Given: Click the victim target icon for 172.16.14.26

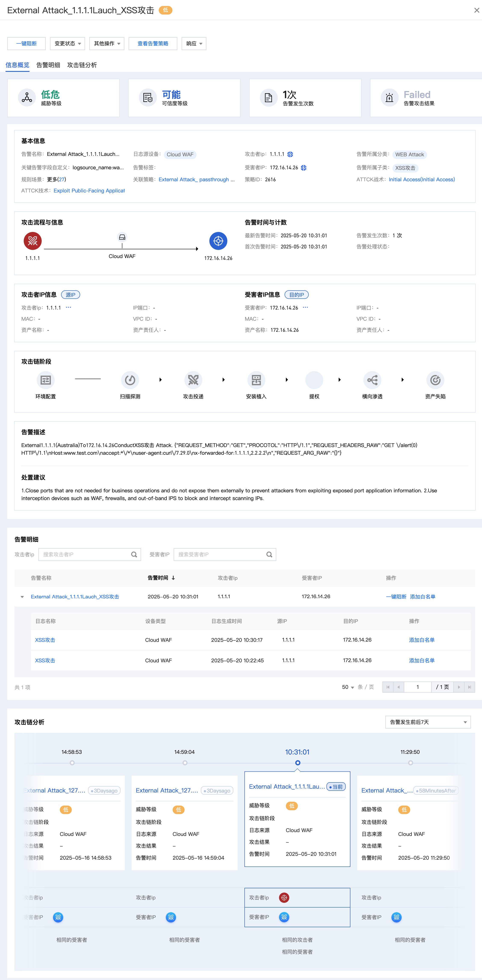Looking at the screenshot, I should point(218,241).
